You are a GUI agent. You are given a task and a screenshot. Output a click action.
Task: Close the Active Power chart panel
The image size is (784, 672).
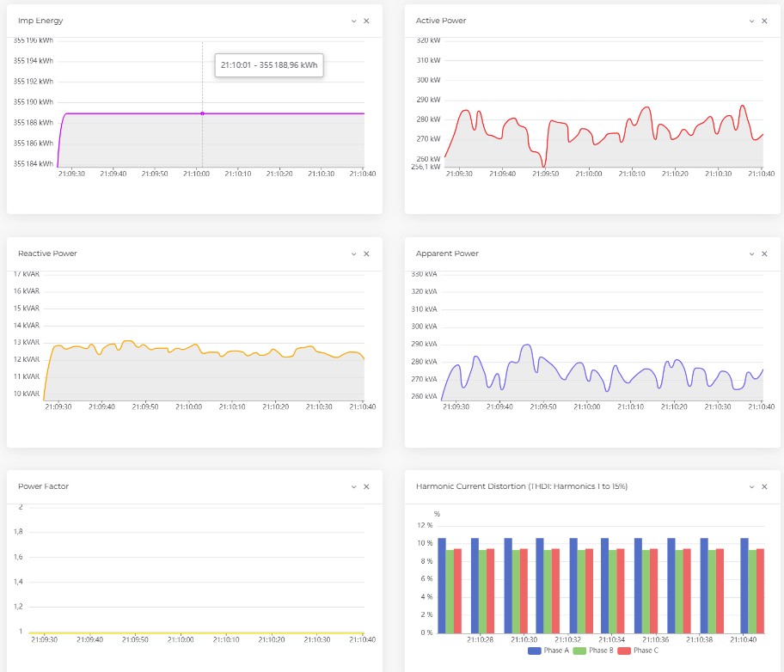pyautogui.click(x=764, y=21)
